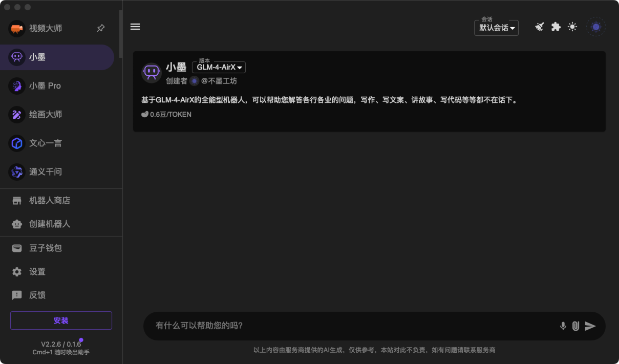Screen dimensions: 619x364
Task: Clear chat with the broom icon
Action: [x=540, y=27]
